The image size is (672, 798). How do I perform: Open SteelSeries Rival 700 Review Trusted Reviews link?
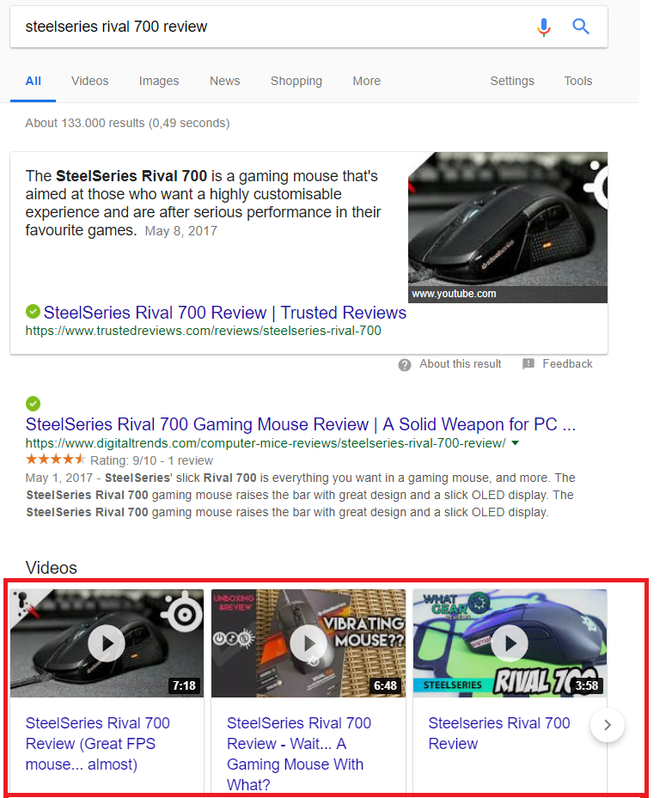coord(225,313)
